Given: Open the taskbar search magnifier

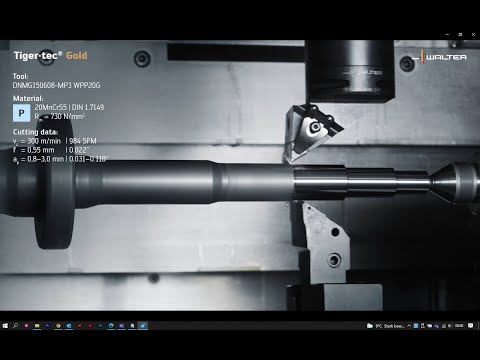Looking at the screenshot, I should pos(15,326).
